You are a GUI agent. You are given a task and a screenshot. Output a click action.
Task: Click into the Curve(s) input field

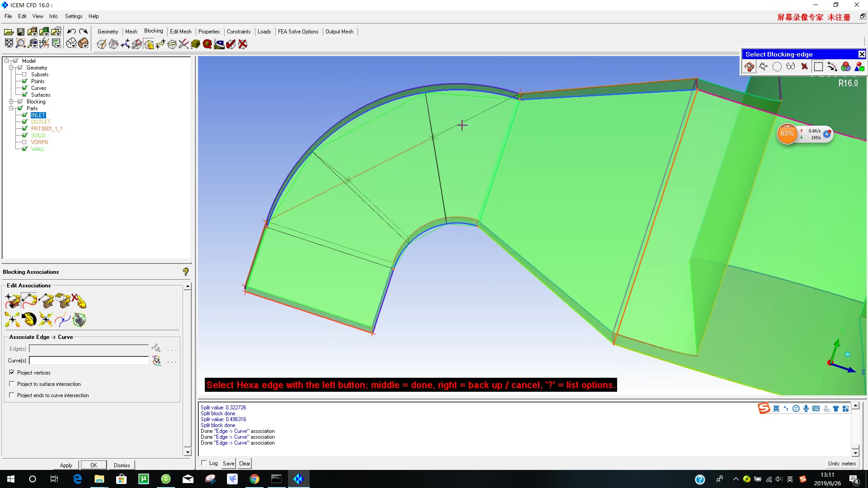(x=89, y=361)
